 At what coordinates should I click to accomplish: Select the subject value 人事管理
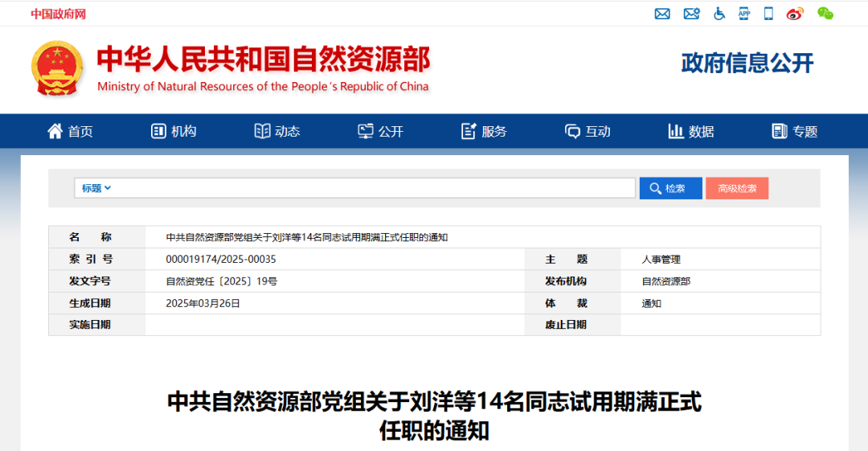click(661, 260)
